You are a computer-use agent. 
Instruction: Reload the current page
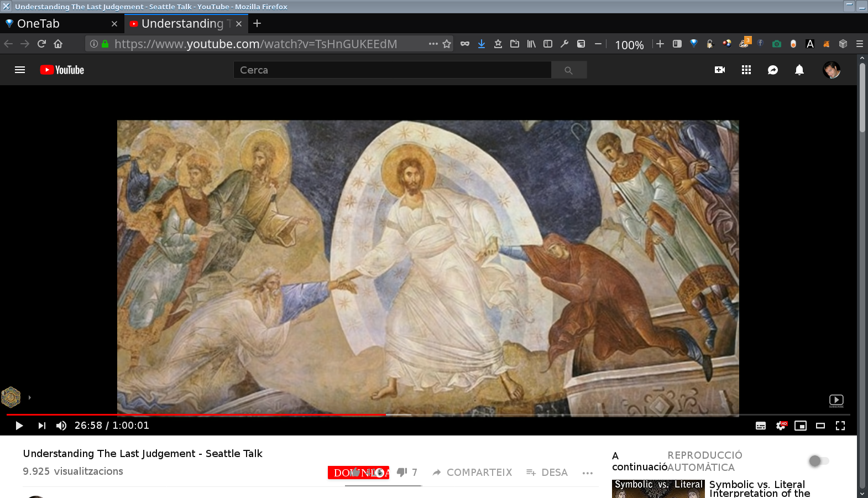pos(41,44)
